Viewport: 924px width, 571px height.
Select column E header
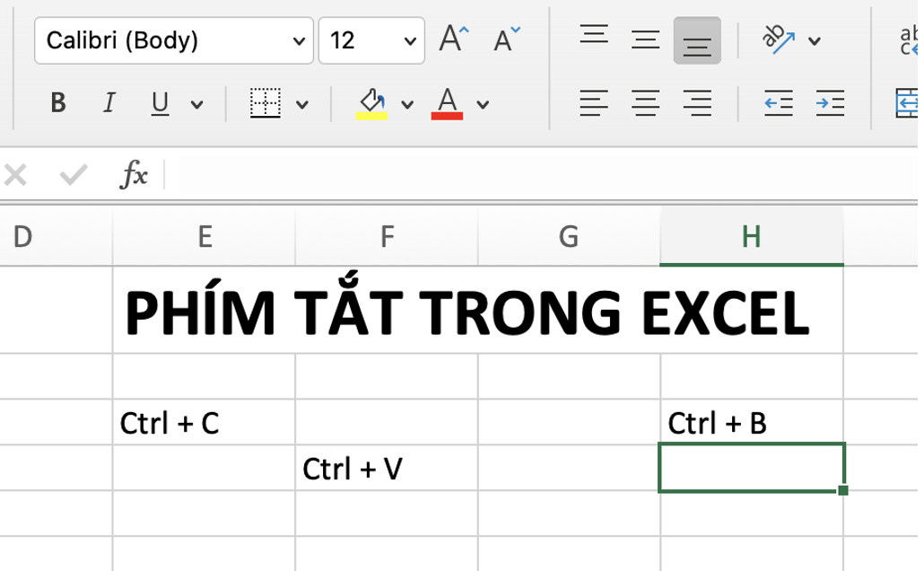pyautogui.click(x=204, y=236)
